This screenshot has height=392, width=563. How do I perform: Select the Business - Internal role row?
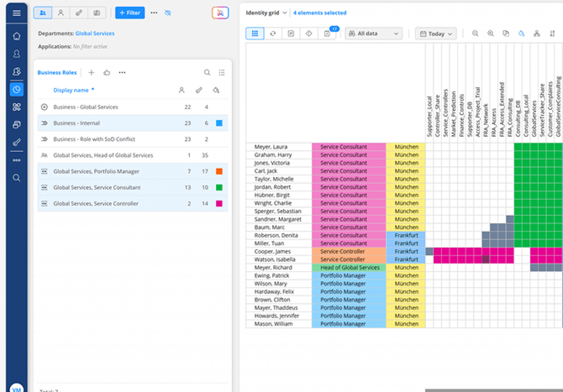[110, 123]
